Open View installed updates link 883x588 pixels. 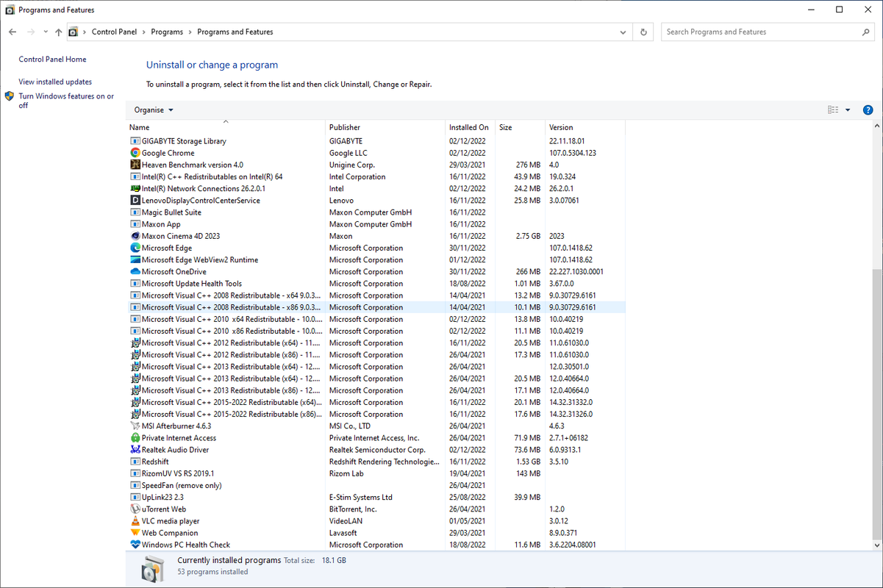pyautogui.click(x=55, y=82)
